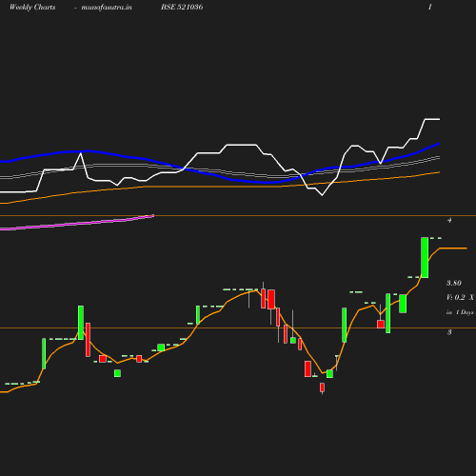Click the "in 1 Days" label
476x476 pixels.
tap(460, 312)
